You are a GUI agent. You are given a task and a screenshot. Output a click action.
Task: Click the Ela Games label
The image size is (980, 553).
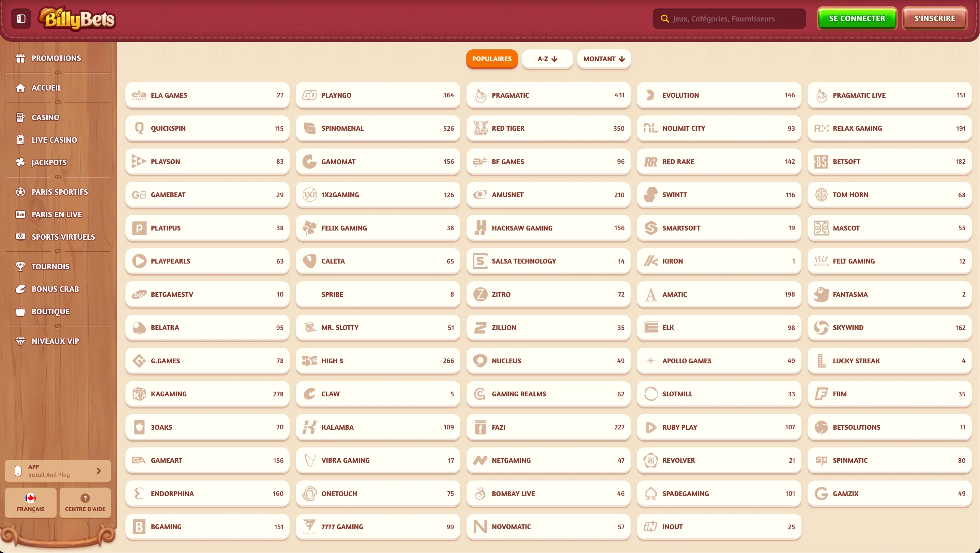coord(169,95)
